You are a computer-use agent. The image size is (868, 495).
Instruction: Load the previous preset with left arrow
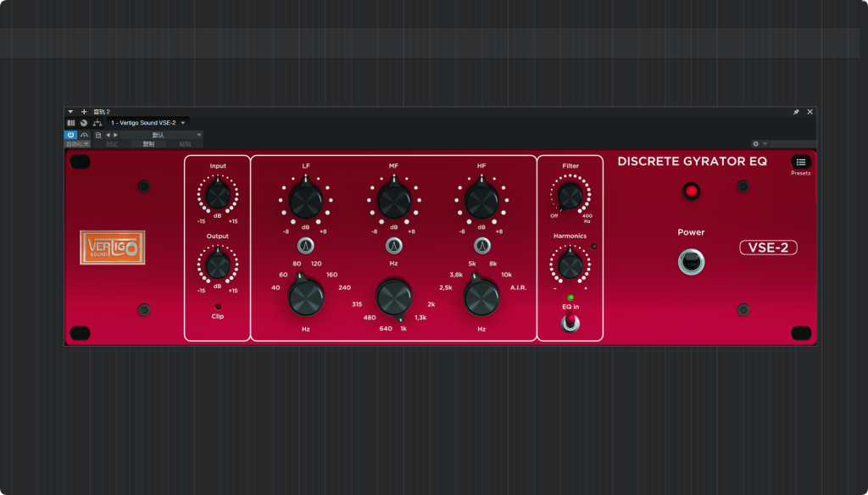(108, 135)
